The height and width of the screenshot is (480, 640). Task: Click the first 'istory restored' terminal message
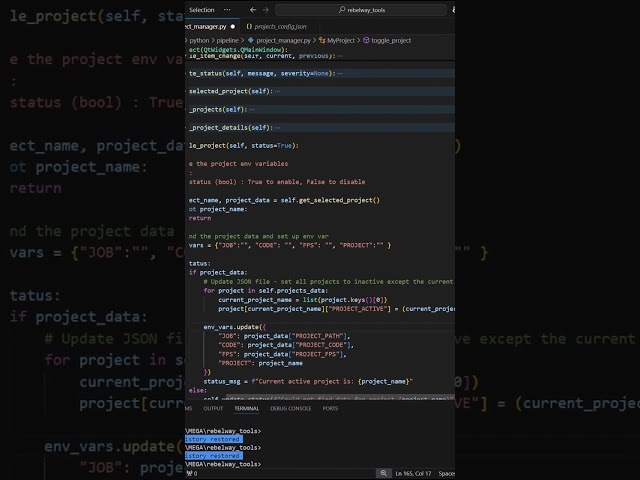213,439
